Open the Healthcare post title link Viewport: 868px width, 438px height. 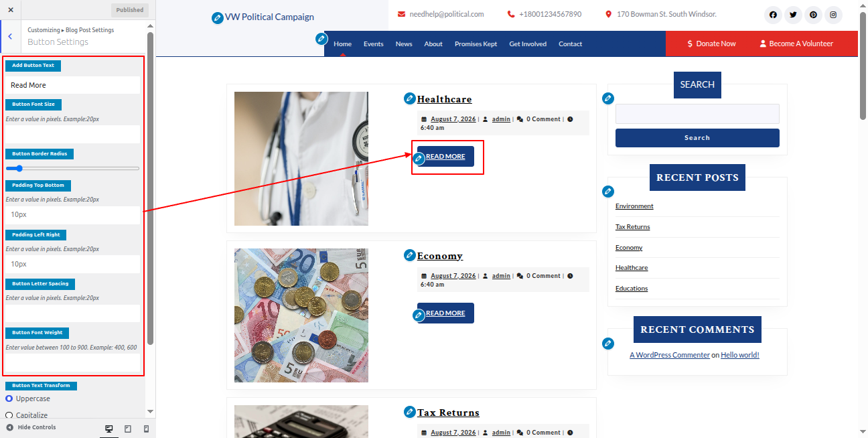coord(444,99)
